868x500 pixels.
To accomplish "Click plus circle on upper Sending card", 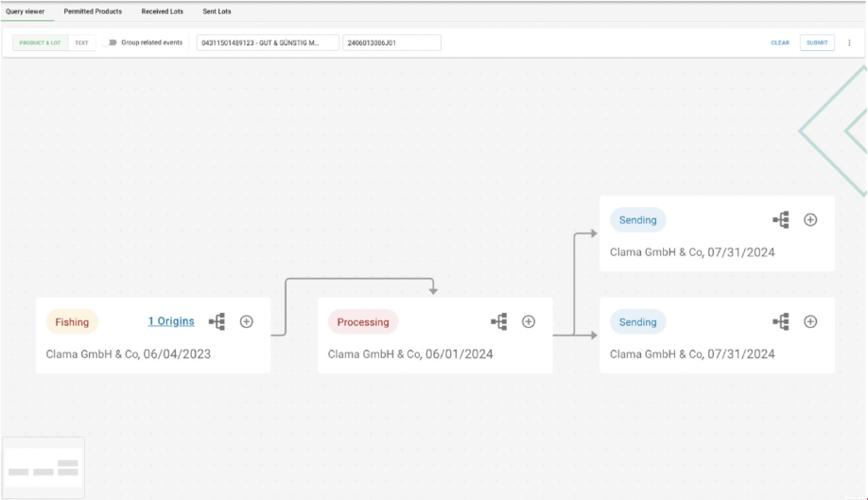I will (x=810, y=219).
